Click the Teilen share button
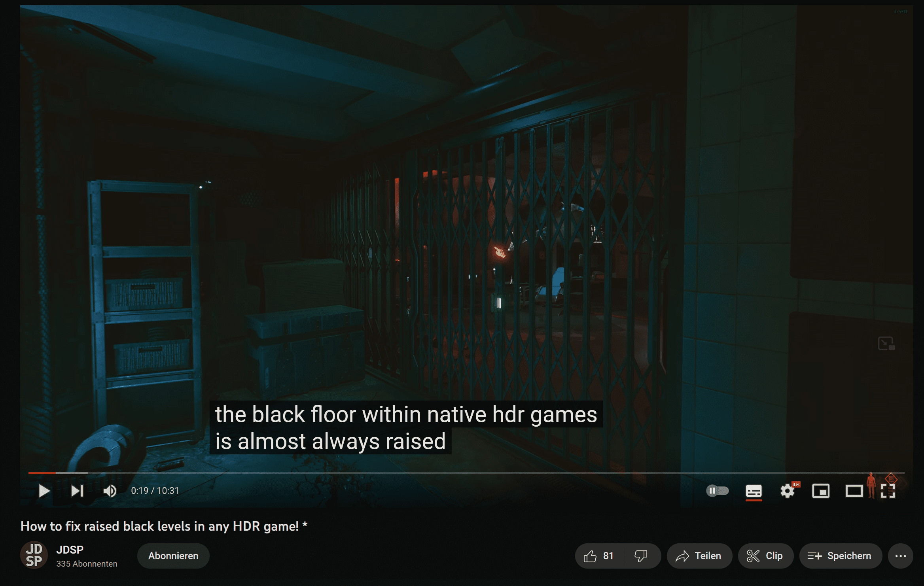Viewport: 924px width, 586px height. [699, 556]
